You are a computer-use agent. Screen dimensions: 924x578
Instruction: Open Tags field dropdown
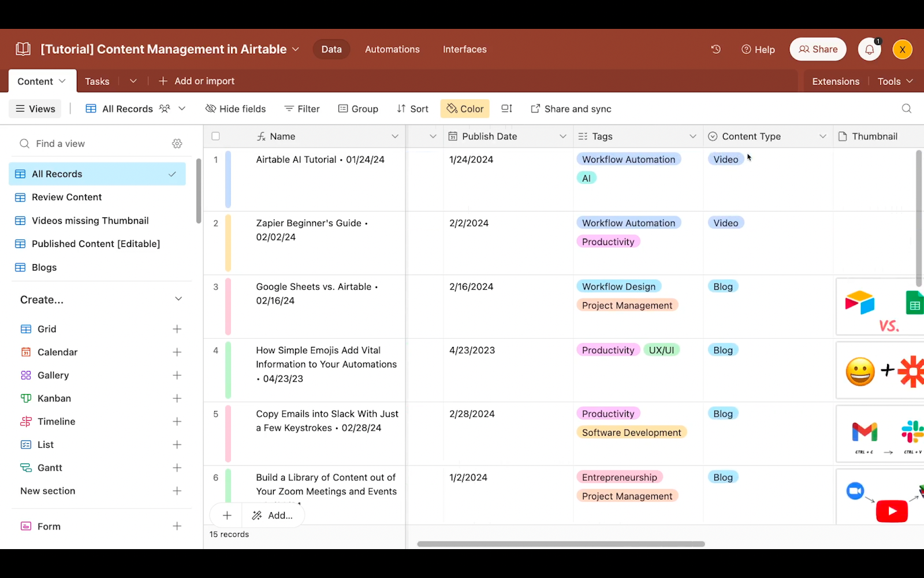(692, 136)
